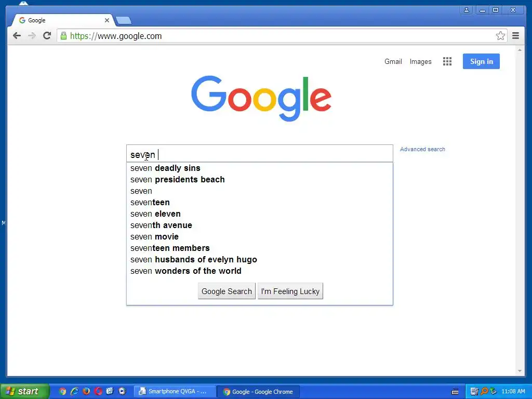
Task: Click the last quick launch round icon
Action: pos(122,391)
